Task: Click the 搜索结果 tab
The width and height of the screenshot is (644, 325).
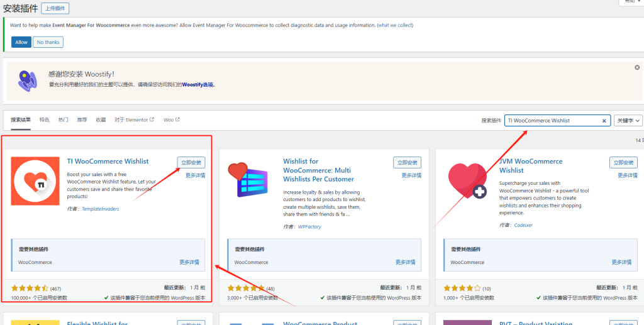Action: 21,119
